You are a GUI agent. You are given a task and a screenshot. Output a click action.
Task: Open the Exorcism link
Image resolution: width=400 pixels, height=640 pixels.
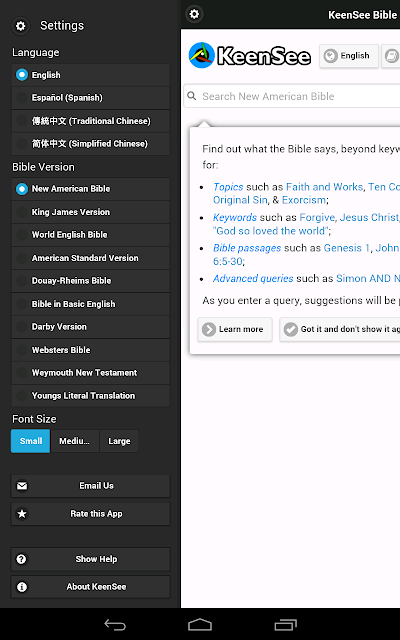(304, 200)
